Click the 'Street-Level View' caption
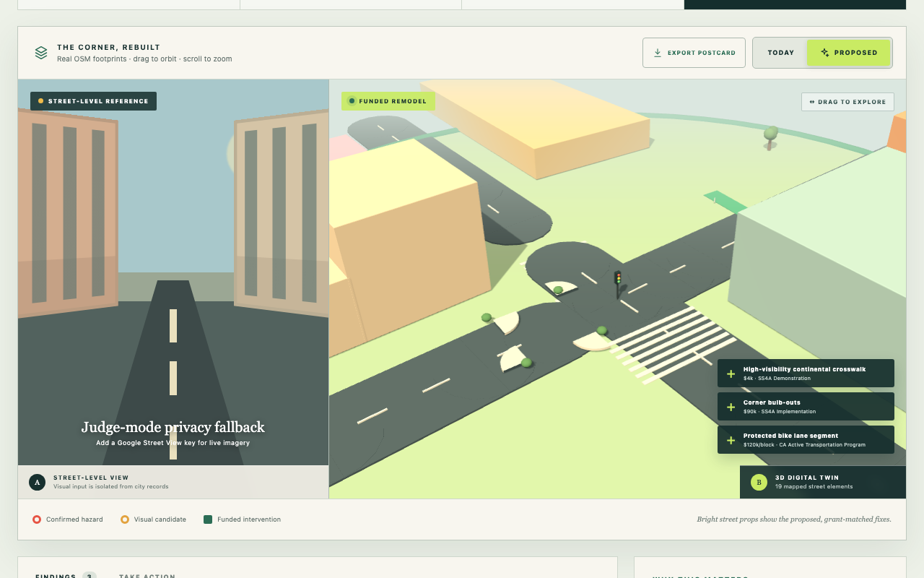924x578 pixels. [91, 478]
